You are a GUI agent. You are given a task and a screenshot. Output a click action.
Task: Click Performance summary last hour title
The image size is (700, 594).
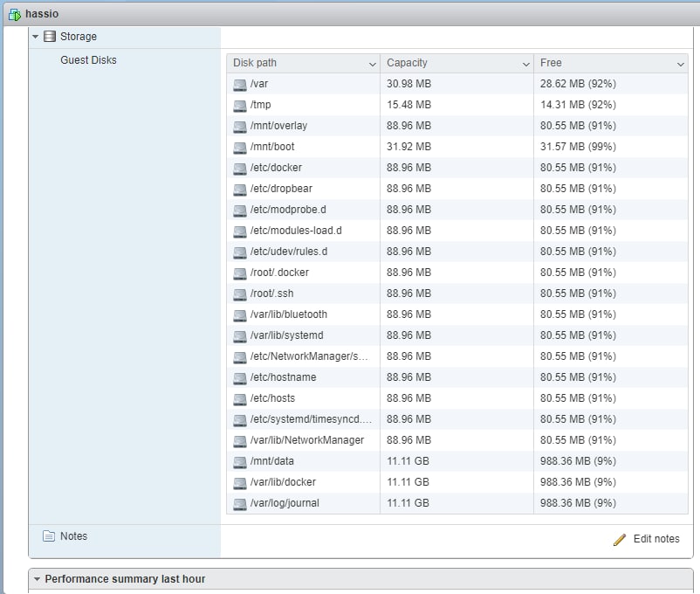tap(125, 579)
